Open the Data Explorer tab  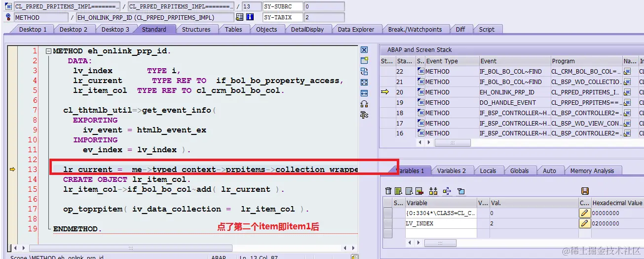pyautogui.click(x=356, y=29)
